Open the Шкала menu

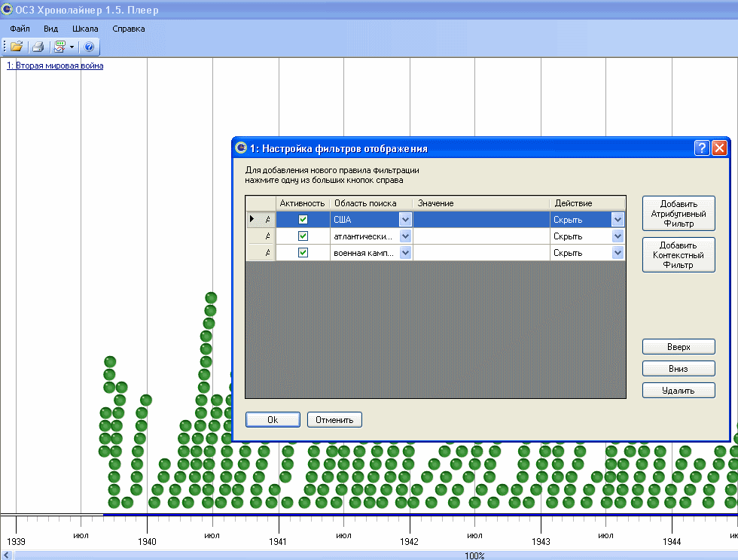tap(85, 29)
